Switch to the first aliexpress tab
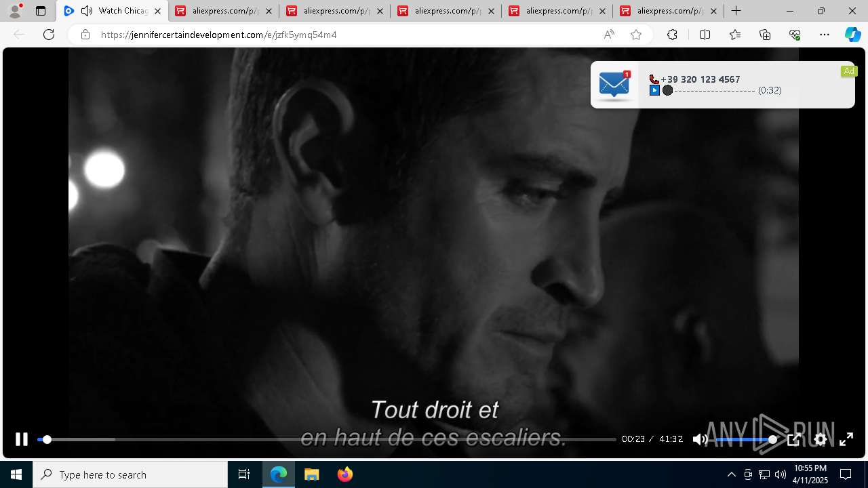 click(x=223, y=11)
